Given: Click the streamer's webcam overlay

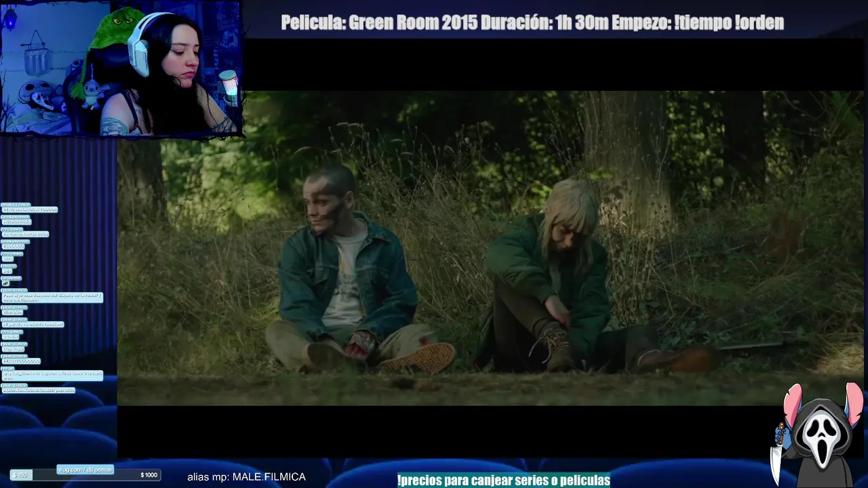Looking at the screenshot, I should click(x=121, y=68).
